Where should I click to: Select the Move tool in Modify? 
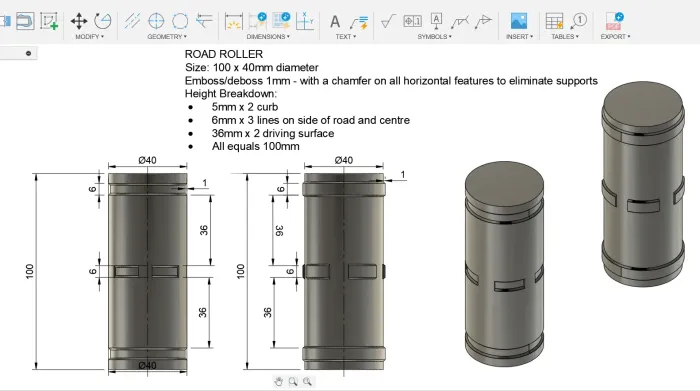pos(79,21)
